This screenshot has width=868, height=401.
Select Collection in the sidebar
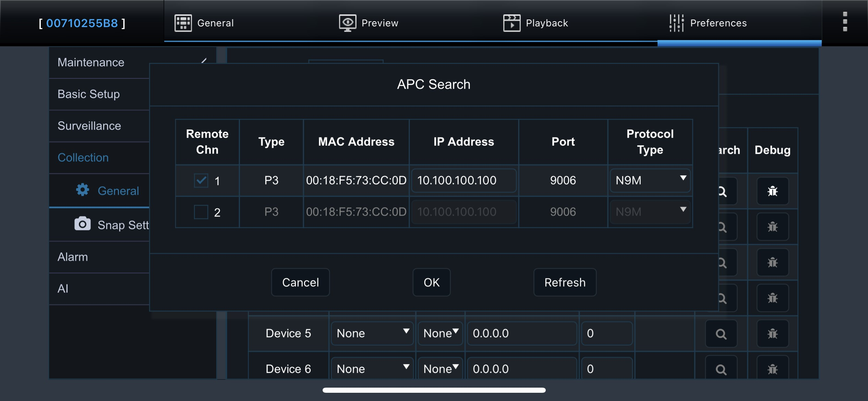click(x=83, y=157)
